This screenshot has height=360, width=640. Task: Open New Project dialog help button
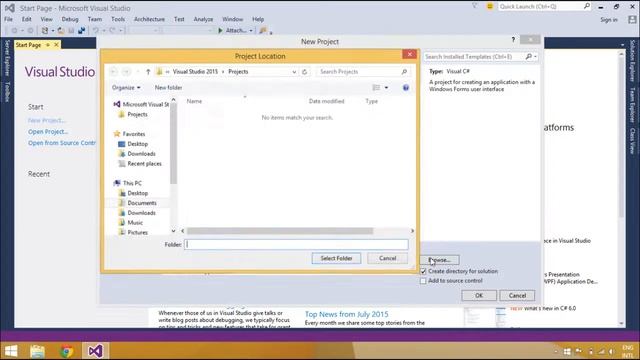[x=513, y=40]
